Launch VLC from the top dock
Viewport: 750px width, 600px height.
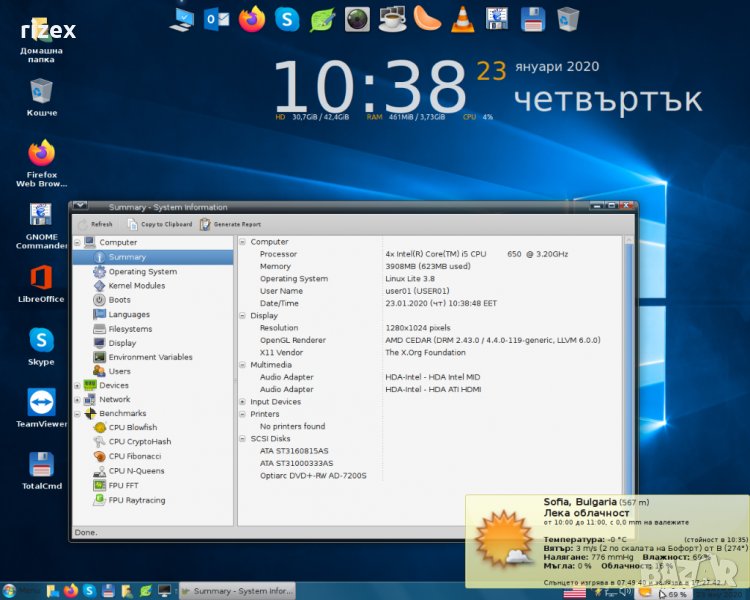coord(462,17)
